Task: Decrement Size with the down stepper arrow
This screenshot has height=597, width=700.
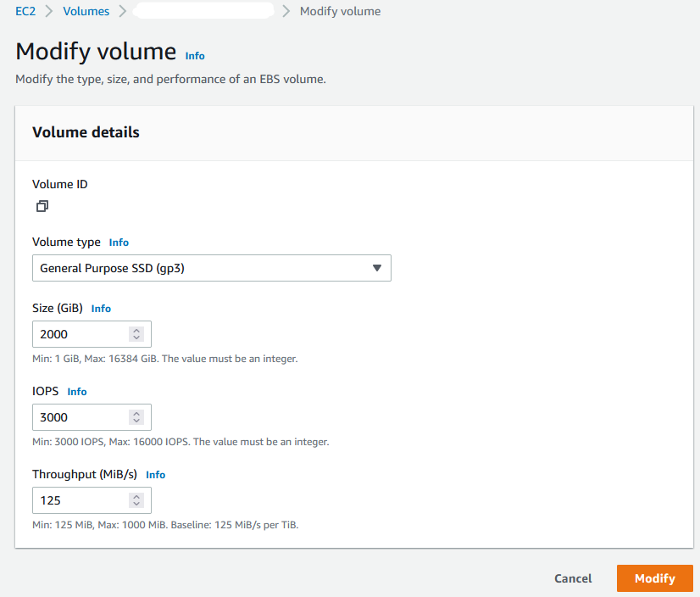Action: pyautogui.click(x=136, y=338)
